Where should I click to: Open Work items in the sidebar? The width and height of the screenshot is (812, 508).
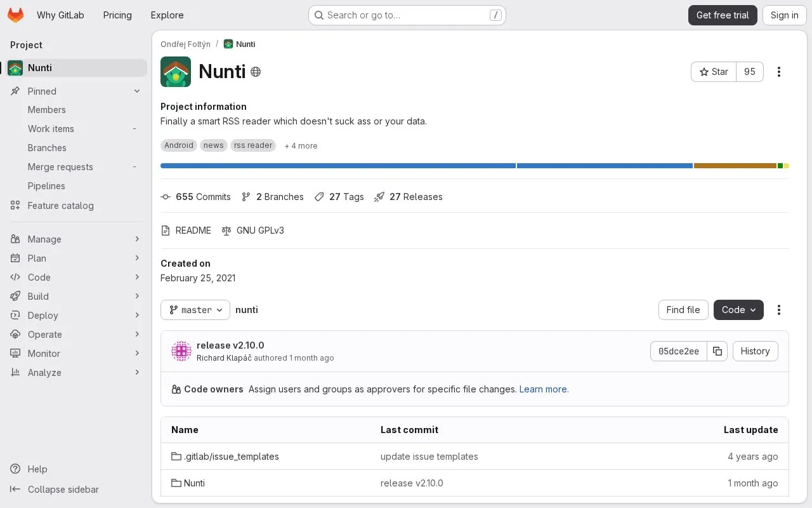pyautogui.click(x=76, y=129)
